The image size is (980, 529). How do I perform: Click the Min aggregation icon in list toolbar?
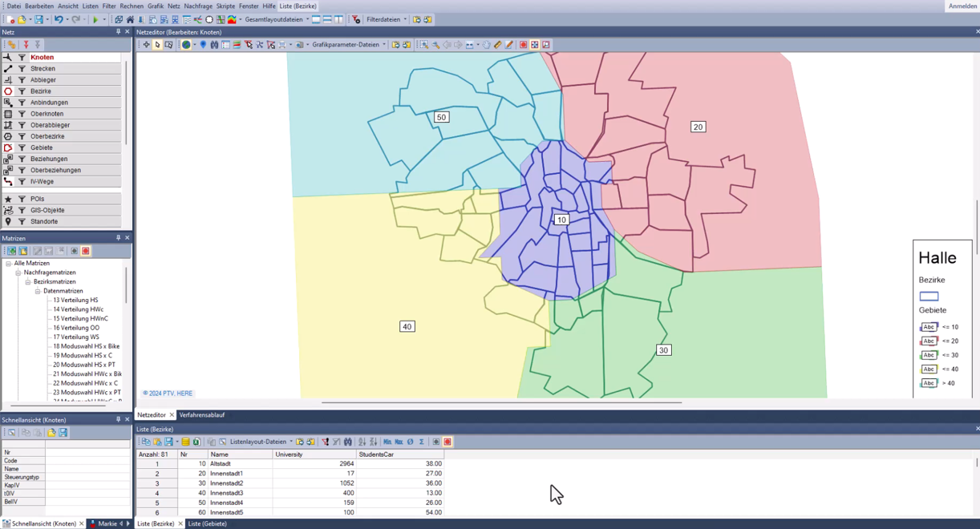click(x=387, y=442)
